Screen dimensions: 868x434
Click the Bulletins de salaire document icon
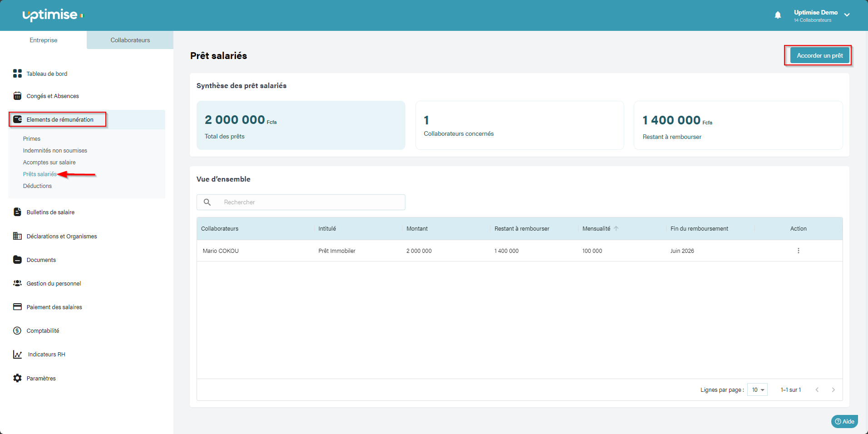pyautogui.click(x=17, y=212)
